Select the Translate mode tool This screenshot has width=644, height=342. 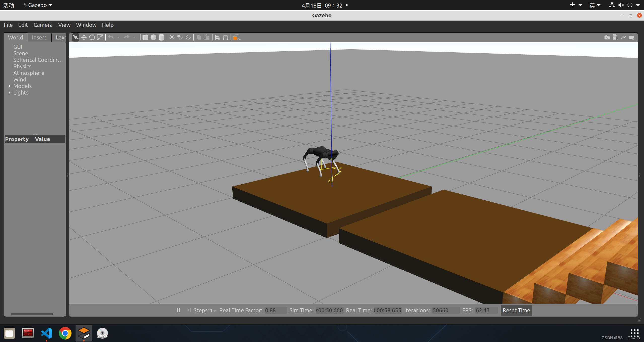[x=84, y=37]
